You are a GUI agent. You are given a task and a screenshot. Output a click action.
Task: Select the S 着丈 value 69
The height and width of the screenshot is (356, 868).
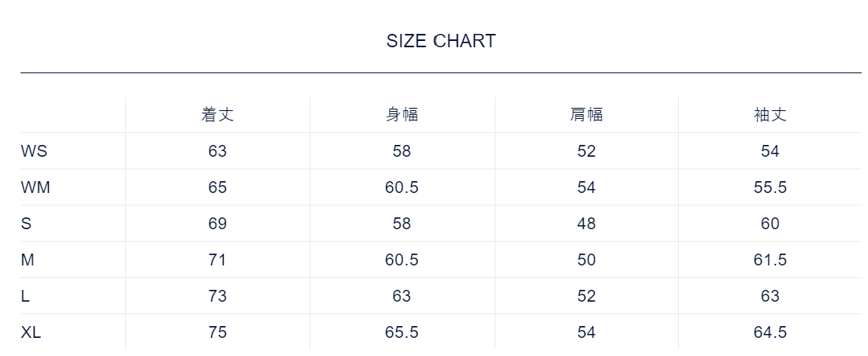point(217,224)
